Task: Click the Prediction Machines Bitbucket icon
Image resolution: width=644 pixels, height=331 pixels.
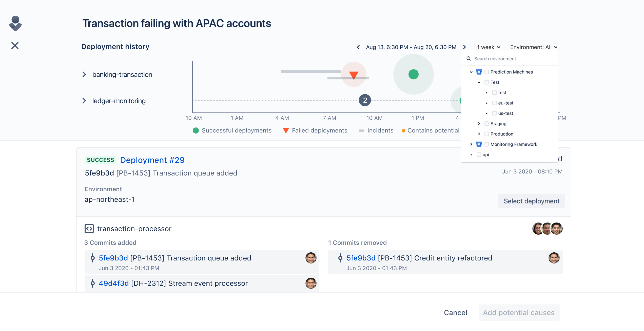Action: (479, 72)
